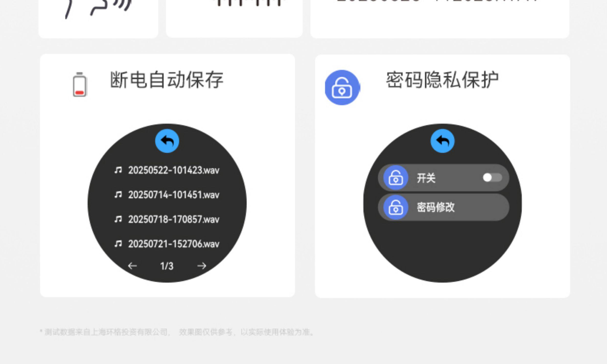
Task: Toggle the 开关 password switch
Action: click(492, 178)
